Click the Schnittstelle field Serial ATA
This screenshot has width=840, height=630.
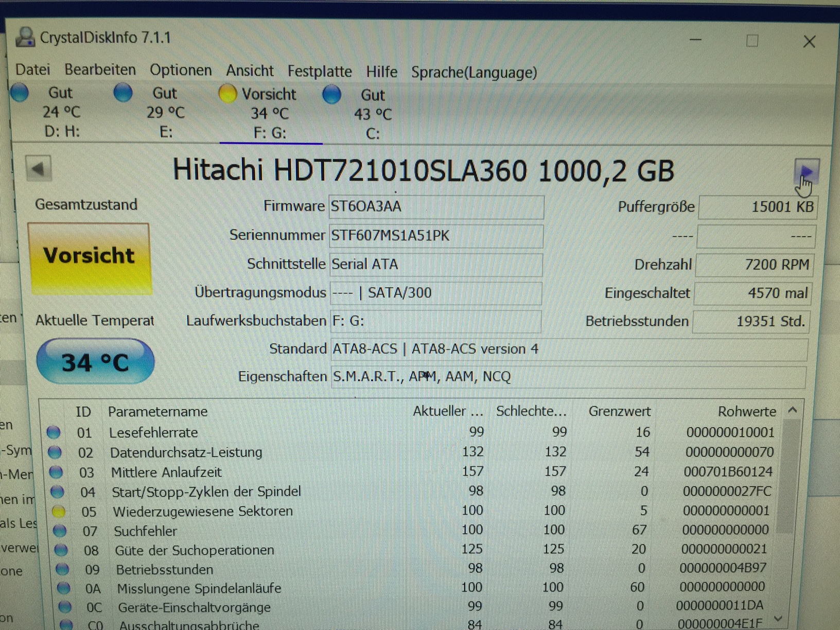436,264
